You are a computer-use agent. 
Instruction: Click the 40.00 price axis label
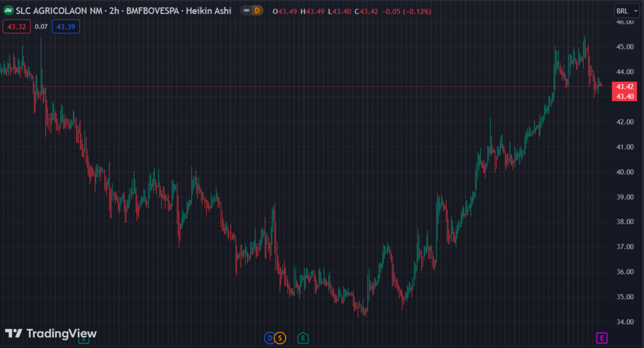click(x=625, y=172)
